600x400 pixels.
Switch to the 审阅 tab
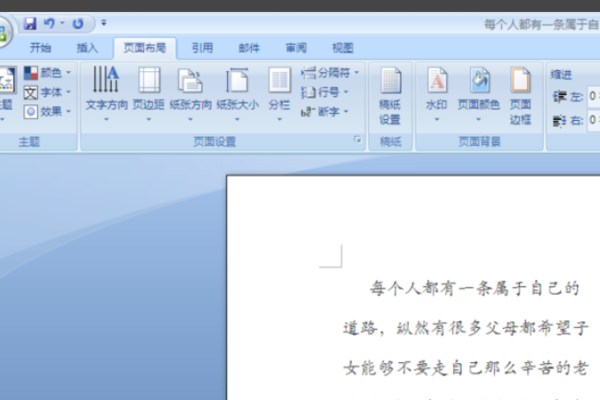tap(296, 48)
